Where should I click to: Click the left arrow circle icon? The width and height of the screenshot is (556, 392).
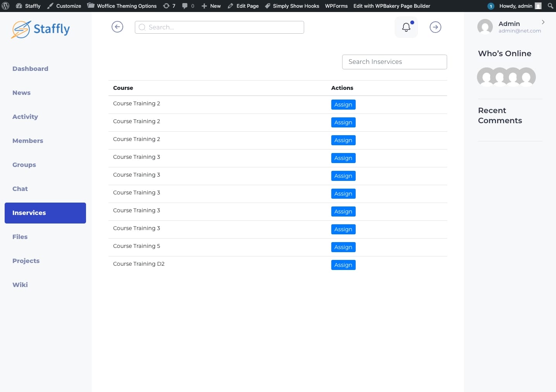(117, 27)
